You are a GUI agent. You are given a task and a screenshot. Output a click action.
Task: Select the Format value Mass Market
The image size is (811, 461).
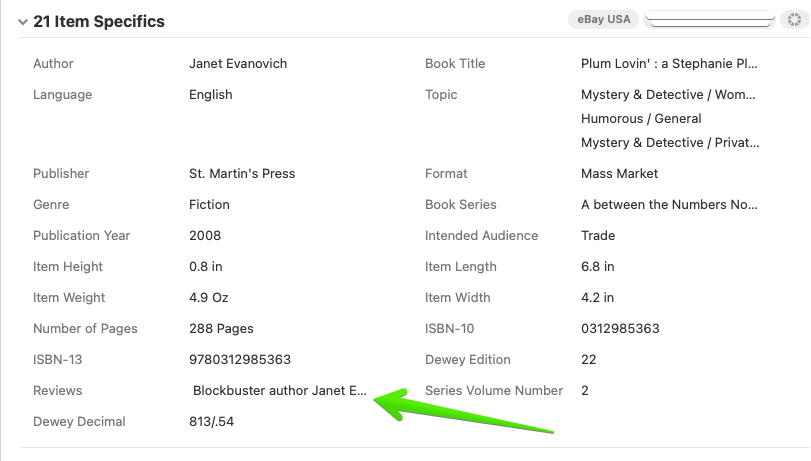click(x=620, y=174)
